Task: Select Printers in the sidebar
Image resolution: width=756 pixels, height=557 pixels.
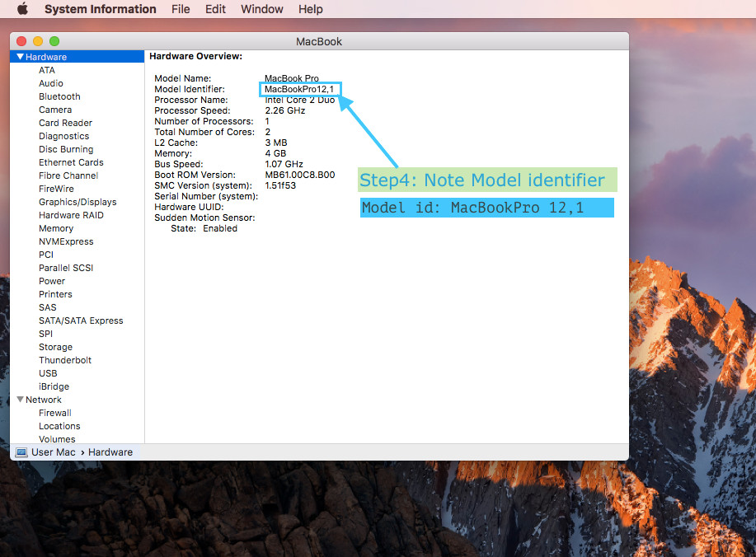Action: click(55, 294)
